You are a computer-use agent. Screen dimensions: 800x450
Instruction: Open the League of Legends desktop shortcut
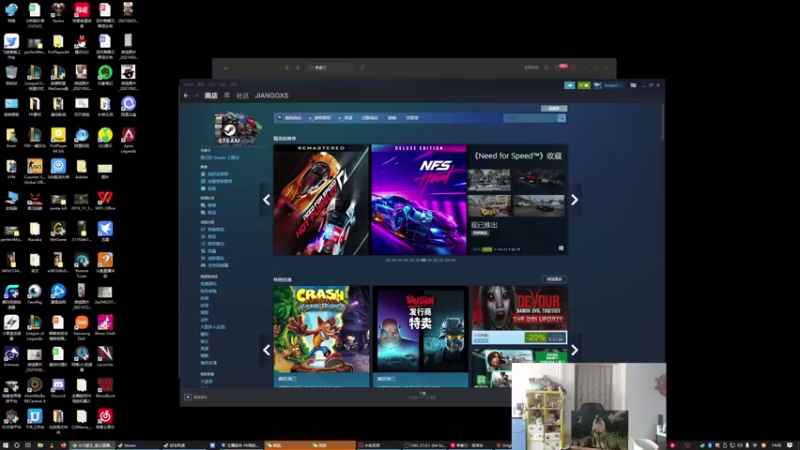[x=35, y=327]
